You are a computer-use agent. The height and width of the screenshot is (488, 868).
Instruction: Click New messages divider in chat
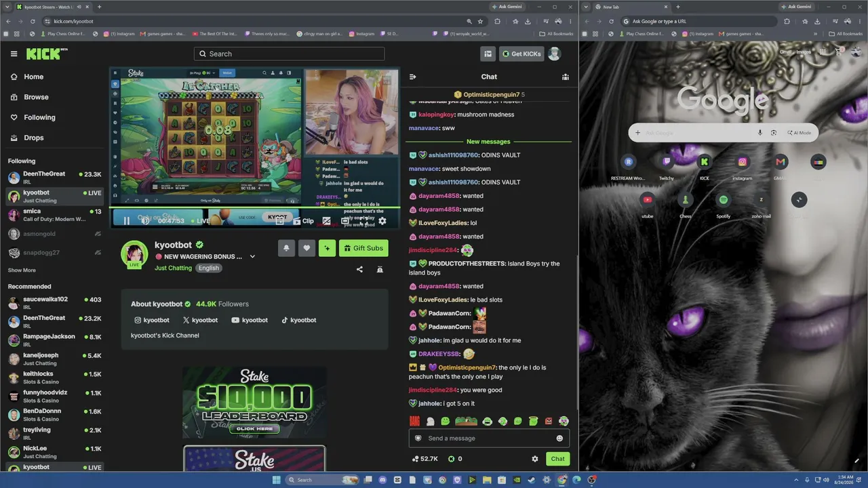[x=488, y=142]
